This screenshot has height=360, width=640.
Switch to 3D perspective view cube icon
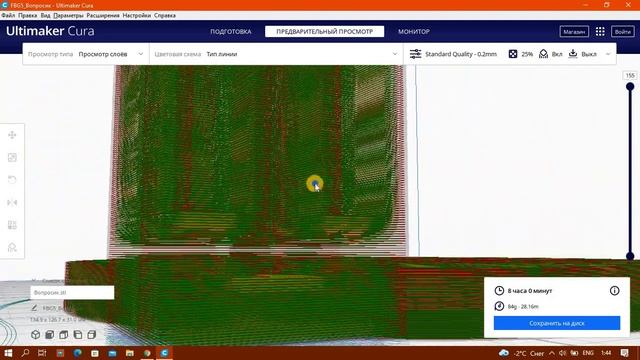point(36,335)
